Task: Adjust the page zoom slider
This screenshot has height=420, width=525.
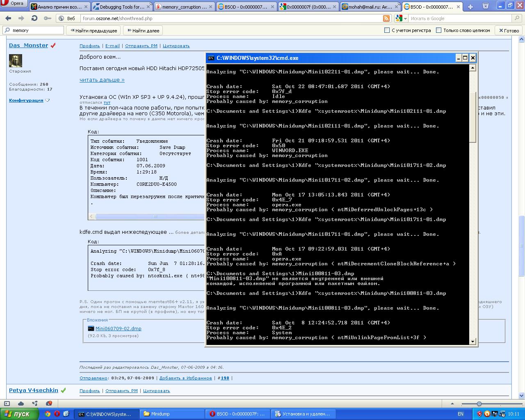Action: tap(479, 404)
